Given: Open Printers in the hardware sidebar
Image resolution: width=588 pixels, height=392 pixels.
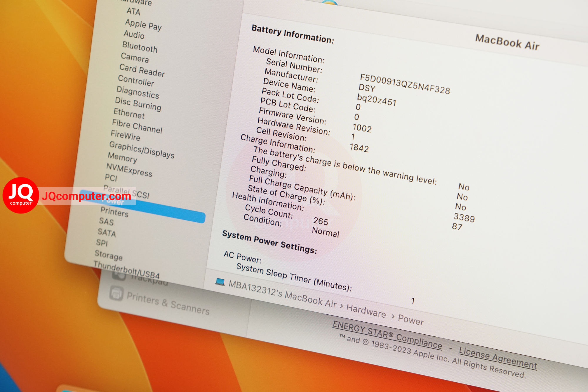Looking at the screenshot, I should pyautogui.click(x=114, y=212).
